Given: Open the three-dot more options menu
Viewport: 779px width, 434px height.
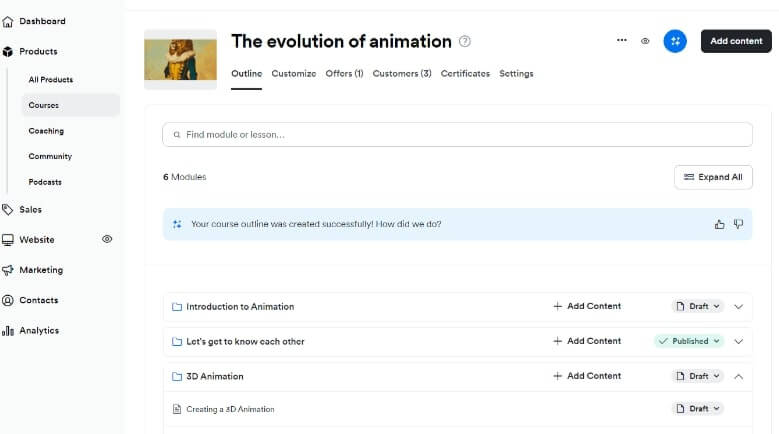Looking at the screenshot, I should click(x=622, y=41).
